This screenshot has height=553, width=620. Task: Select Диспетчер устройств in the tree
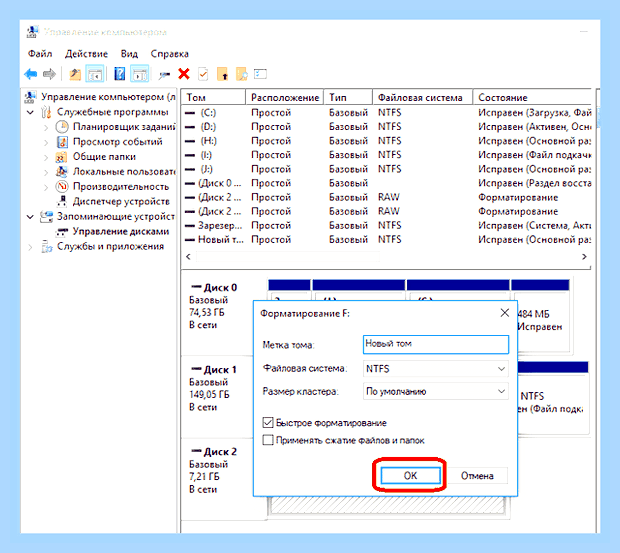[121, 202]
